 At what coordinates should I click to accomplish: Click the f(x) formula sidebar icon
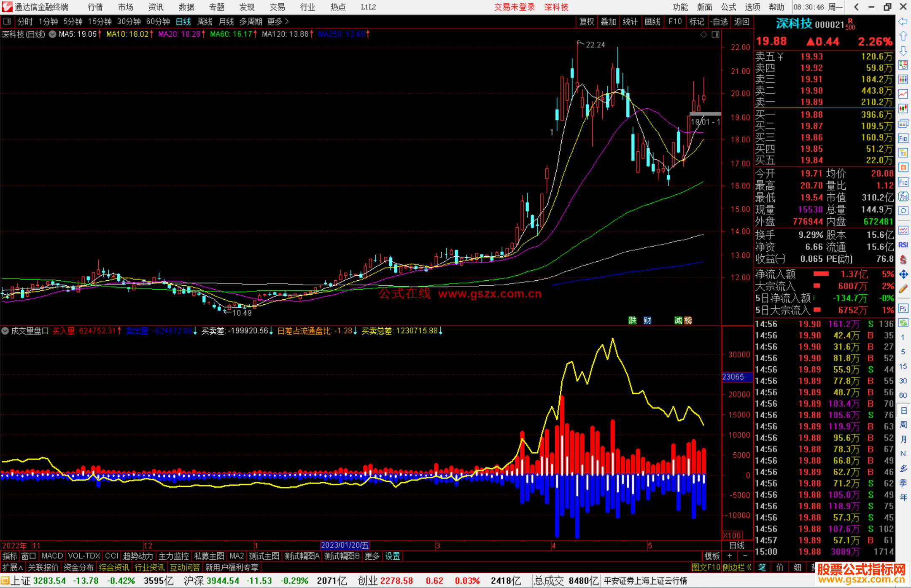[x=903, y=196]
